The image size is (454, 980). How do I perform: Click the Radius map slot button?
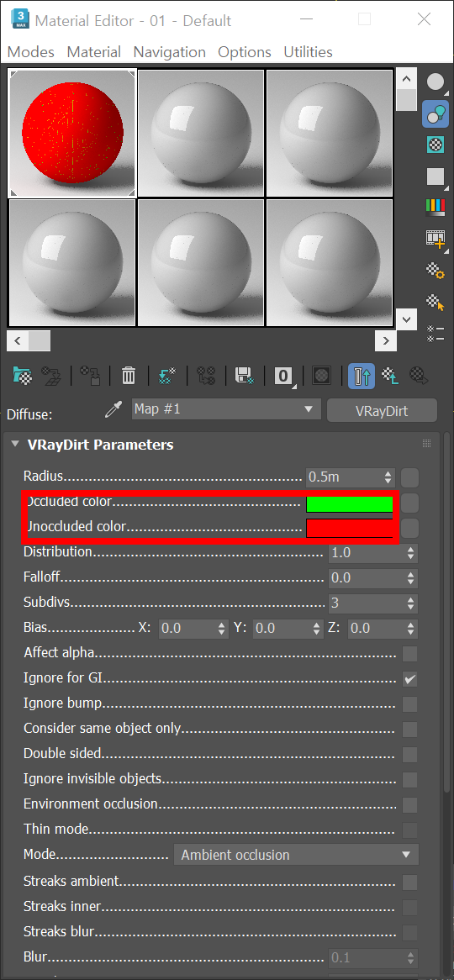(x=409, y=478)
